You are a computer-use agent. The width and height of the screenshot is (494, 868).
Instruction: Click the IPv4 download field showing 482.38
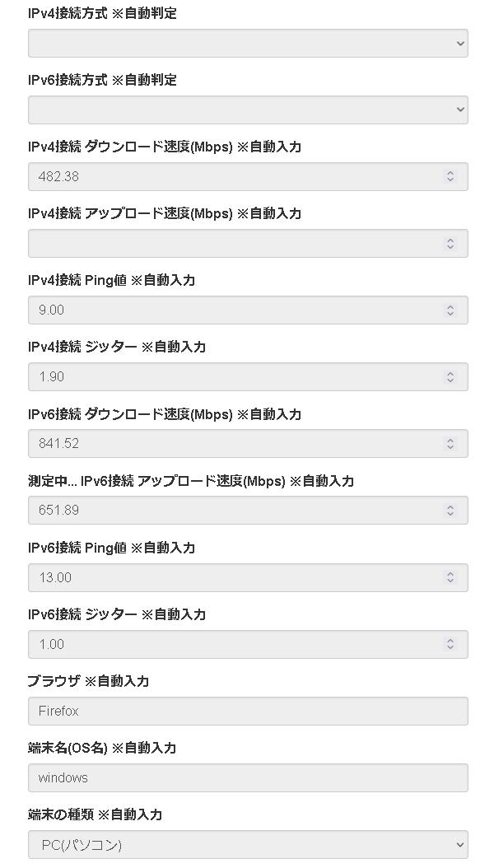point(231,176)
